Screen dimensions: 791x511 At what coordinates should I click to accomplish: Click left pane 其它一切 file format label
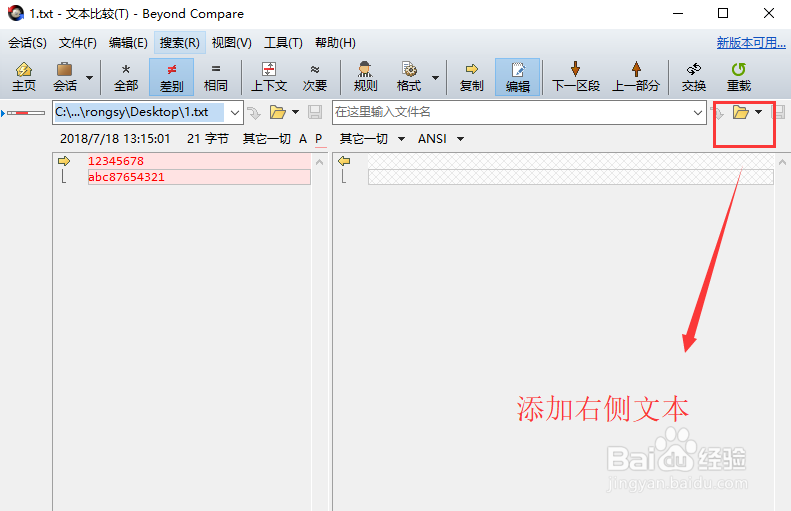tap(267, 139)
